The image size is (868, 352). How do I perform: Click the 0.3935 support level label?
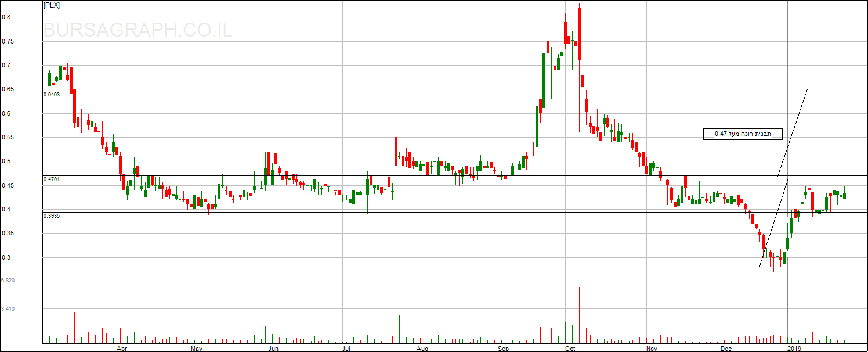click(x=52, y=215)
